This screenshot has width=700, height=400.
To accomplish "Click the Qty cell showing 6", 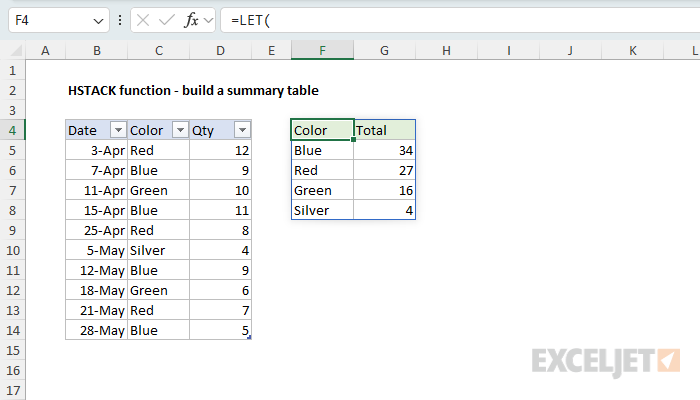I will (221, 291).
